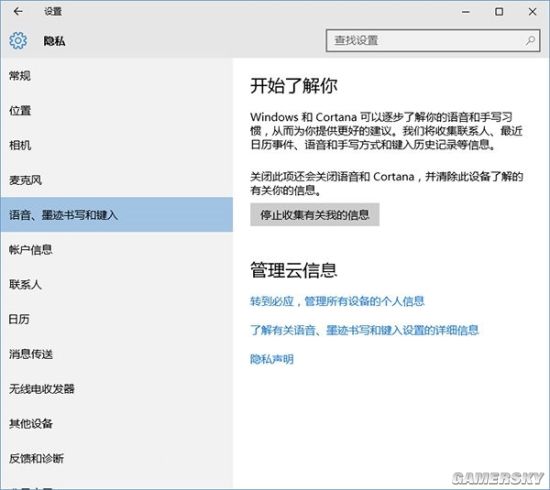Click the settings gear icon beside 隐私
550x490 pixels.
click(18, 41)
